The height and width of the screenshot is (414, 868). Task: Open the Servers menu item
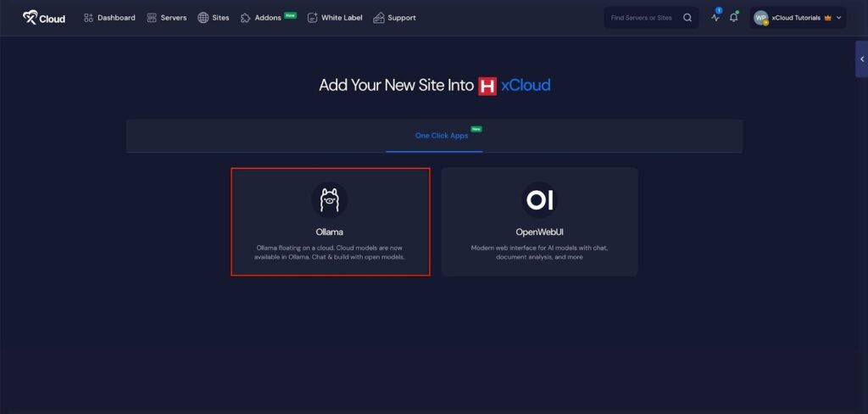coord(167,18)
